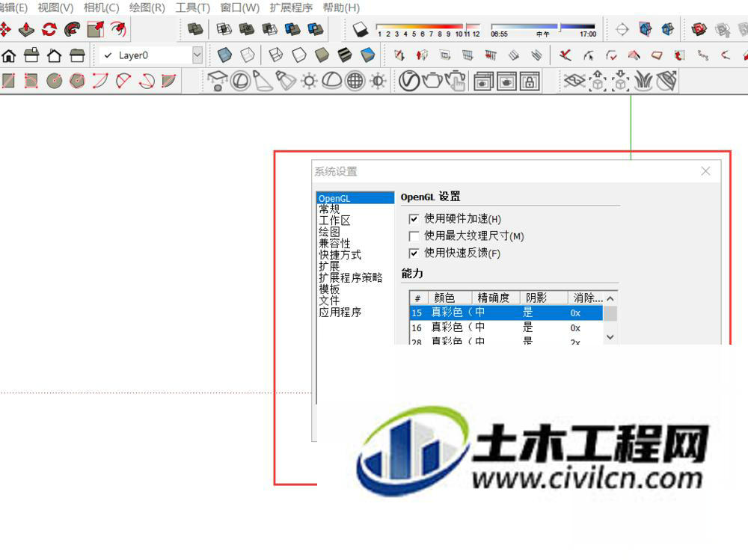Toggle the Show/Hide Shadows button
The height and width of the screenshot is (560, 748).
point(361,30)
